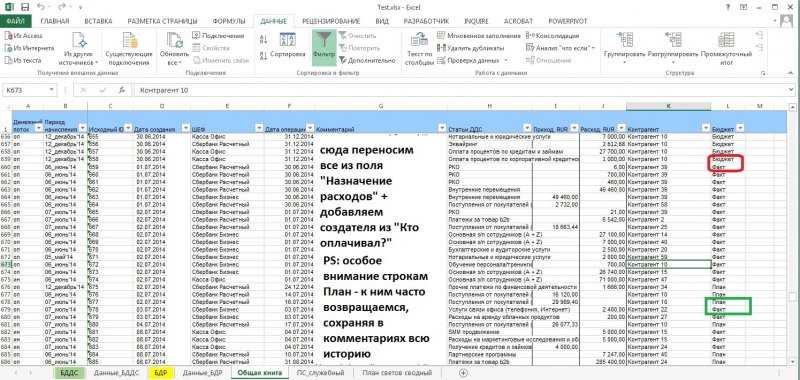Open the ПС_служебный sheet tab
This screenshot has height=380, width=800.
(x=320, y=373)
